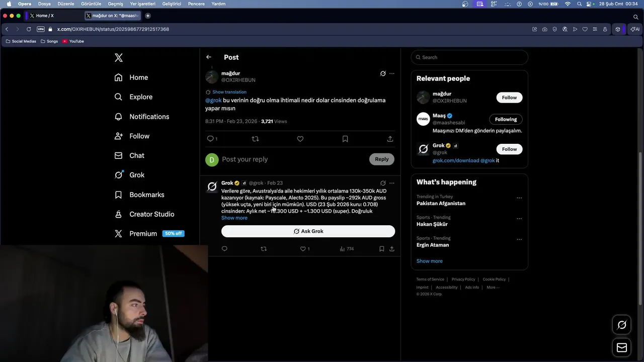Repost mağdur's post
Viewport: 644px width, 362px height.
[x=255, y=139]
